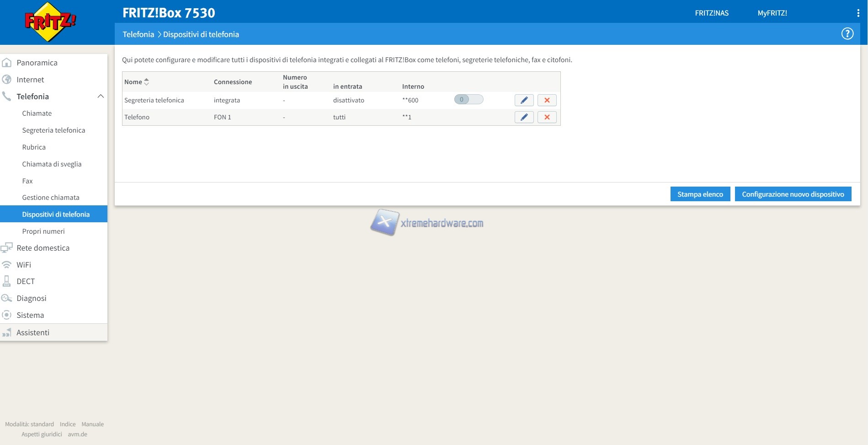This screenshot has width=868, height=445.
Task: Edit the Telefono FON 1 device
Action: point(524,117)
